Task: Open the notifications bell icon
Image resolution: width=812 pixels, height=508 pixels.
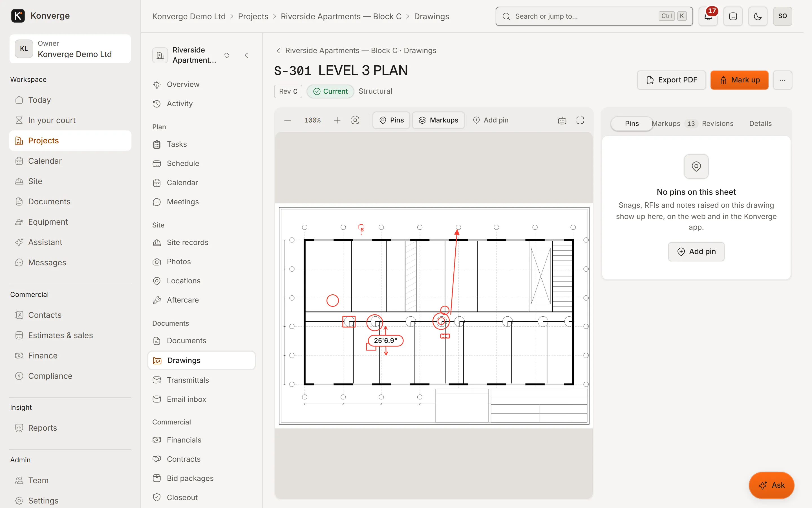Action: point(708,16)
